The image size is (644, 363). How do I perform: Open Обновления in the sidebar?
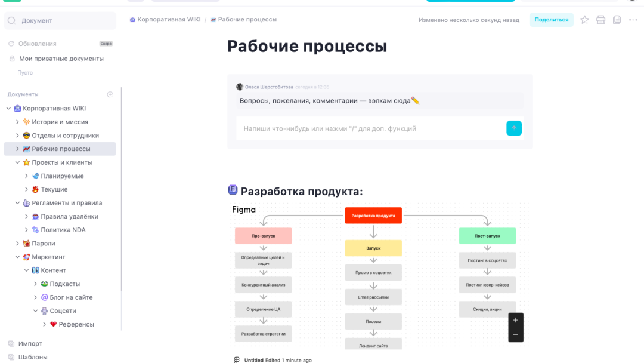tap(37, 44)
